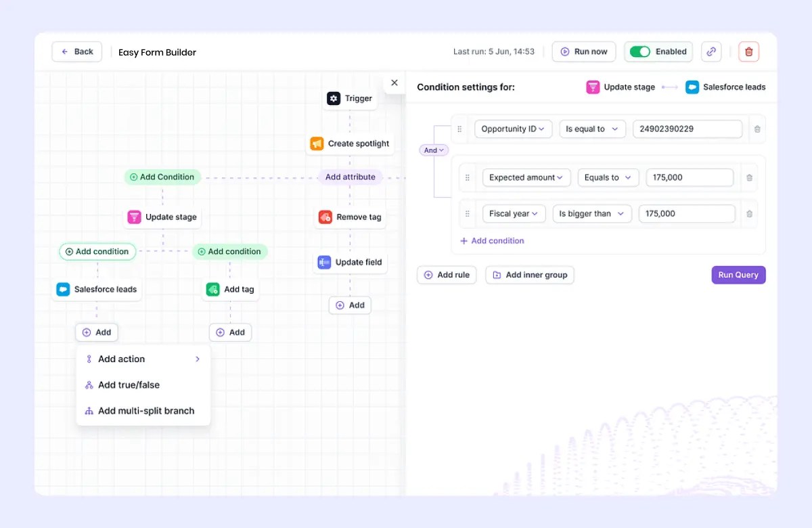Close the condition settings panel
Image resolution: width=812 pixels, height=528 pixels.
pos(394,83)
